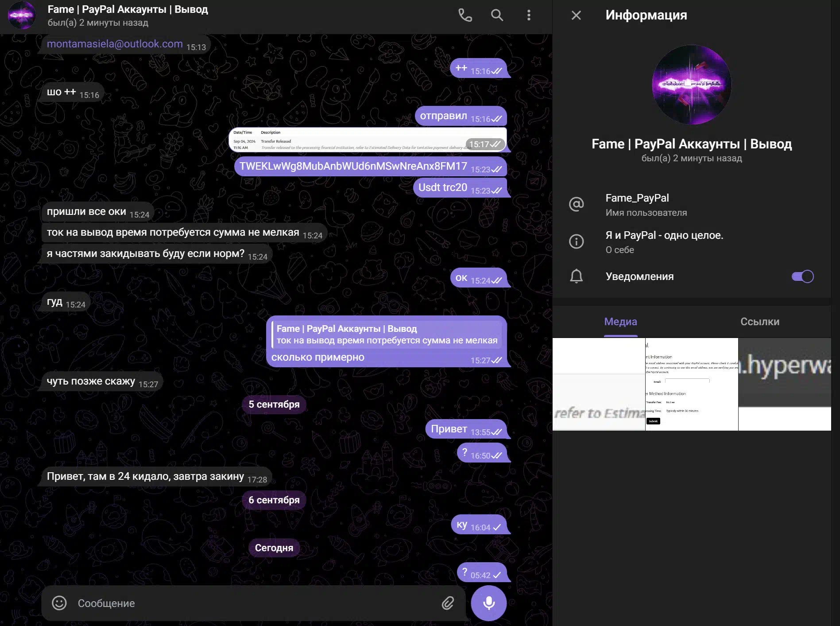840x626 pixels.
Task: Open the emoji picker
Action: (x=59, y=603)
